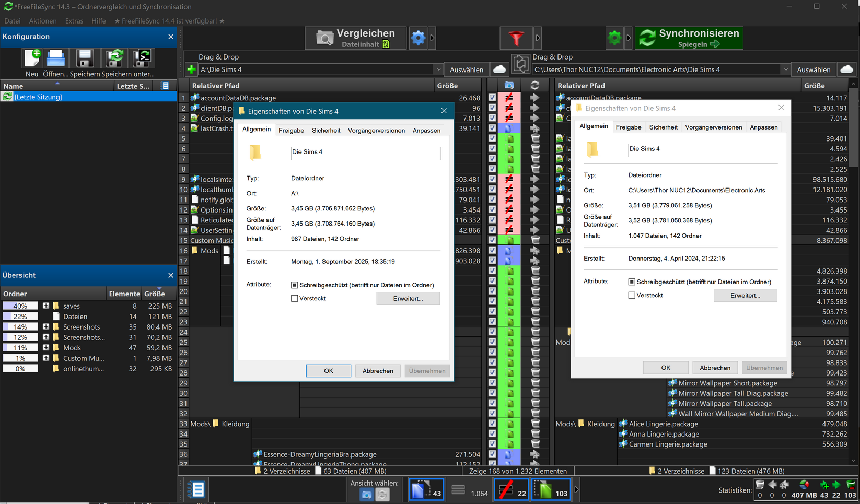Open the red funnel filter settings
The width and height of the screenshot is (860, 504).
[x=516, y=38]
